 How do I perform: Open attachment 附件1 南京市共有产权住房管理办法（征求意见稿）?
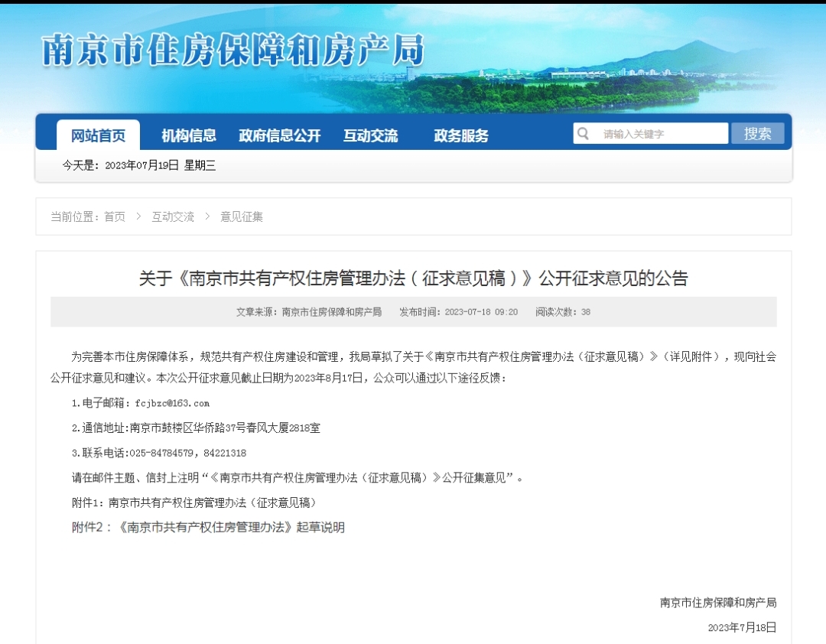click(x=193, y=503)
